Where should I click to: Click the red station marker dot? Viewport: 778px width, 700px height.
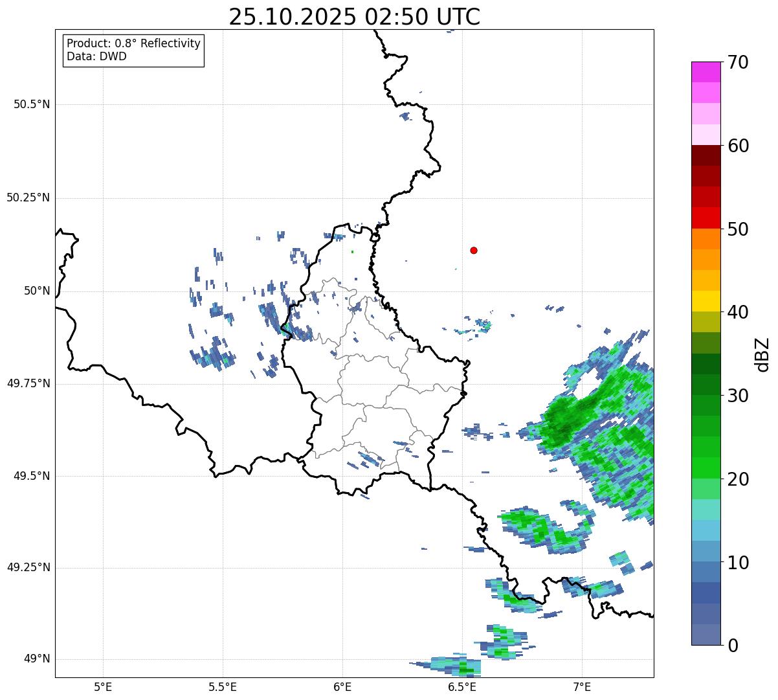(474, 250)
